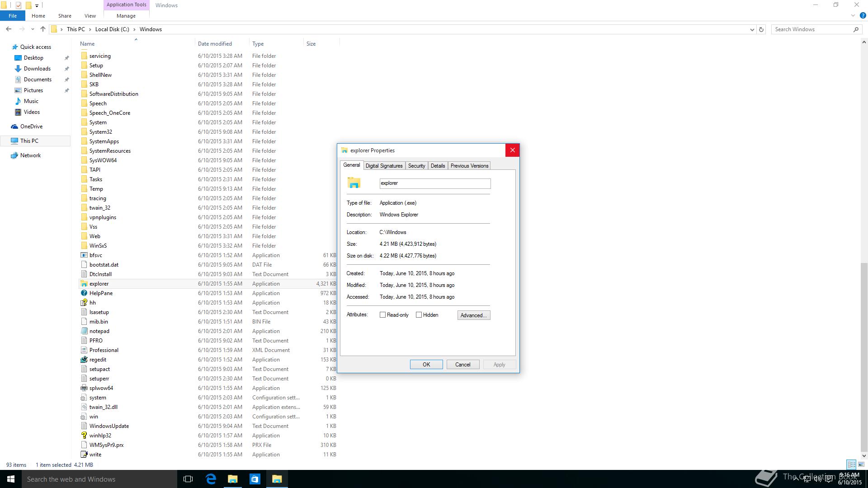Select the bfsvc application icon
The height and width of the screenshot is (488, 868).
tap(84, 255)
